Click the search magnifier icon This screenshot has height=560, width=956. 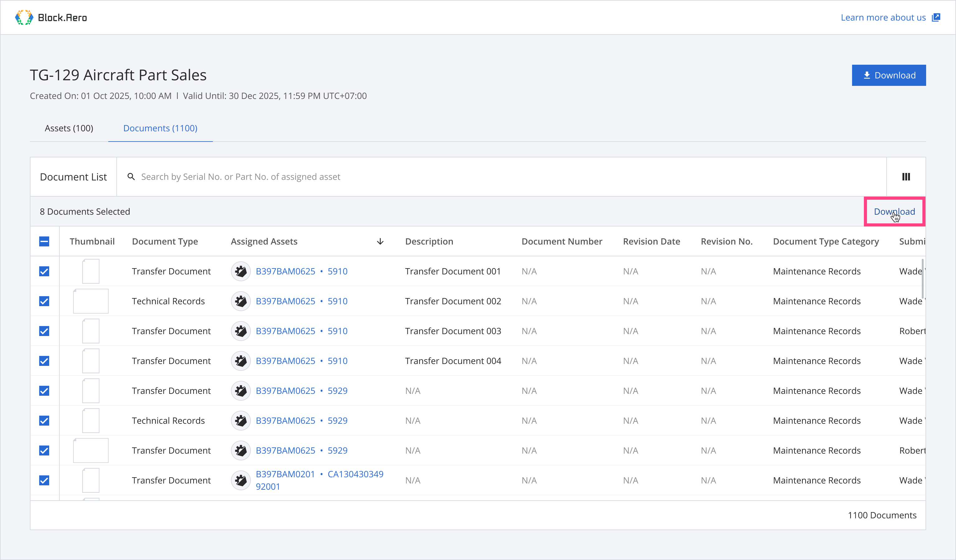click(131, 177)
